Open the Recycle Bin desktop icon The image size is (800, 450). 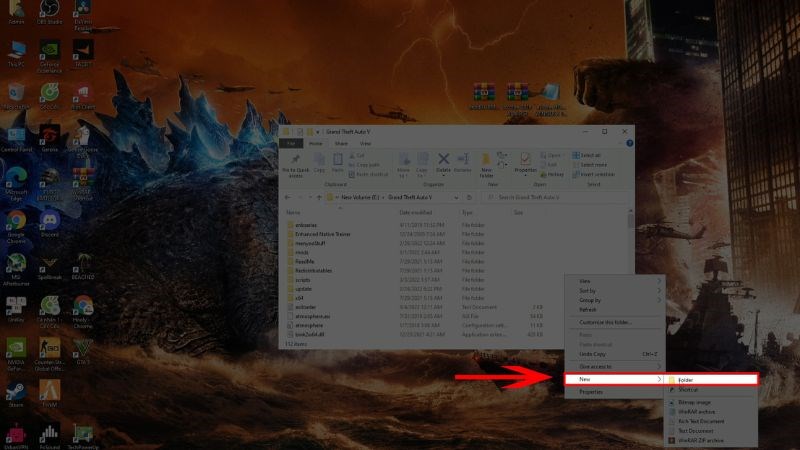point(16,96)
